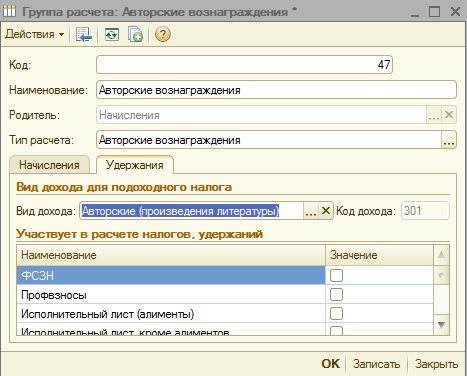Maximize the Группа расчета window

(434, 12)
